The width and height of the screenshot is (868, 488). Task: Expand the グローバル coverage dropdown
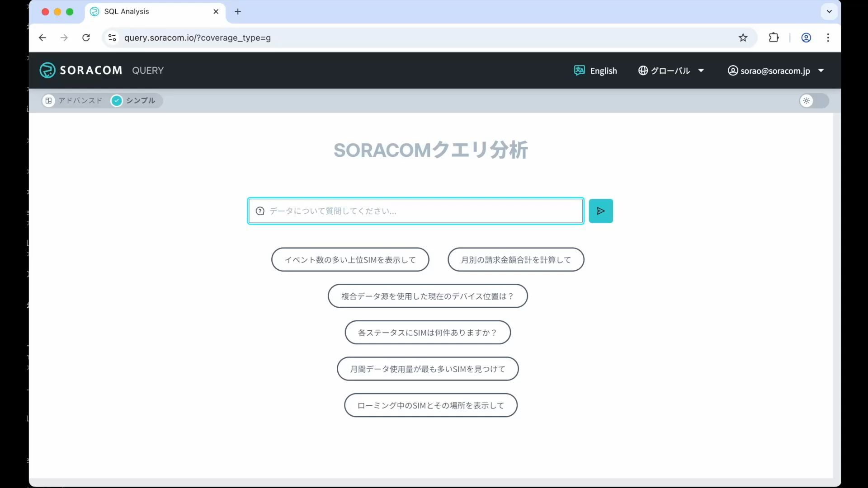pos(701,70)
